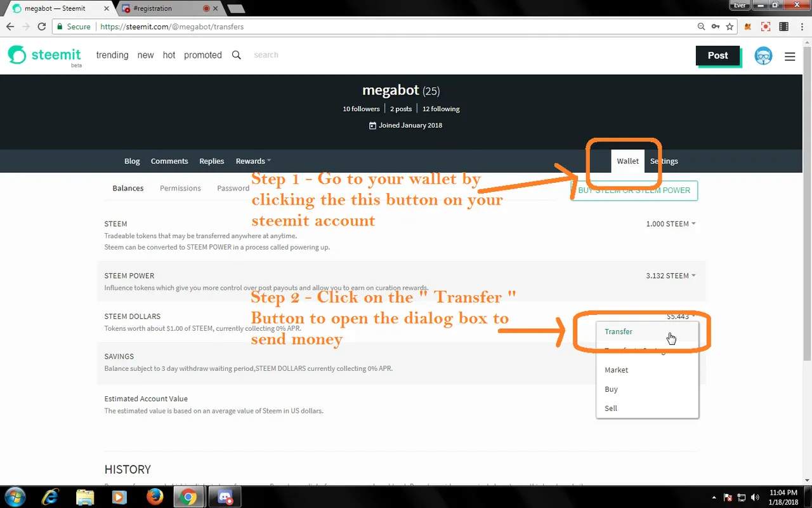Click the red screen recorder extension
The width and height of the screenshot is (812, 508).
[x=766, y=27]
